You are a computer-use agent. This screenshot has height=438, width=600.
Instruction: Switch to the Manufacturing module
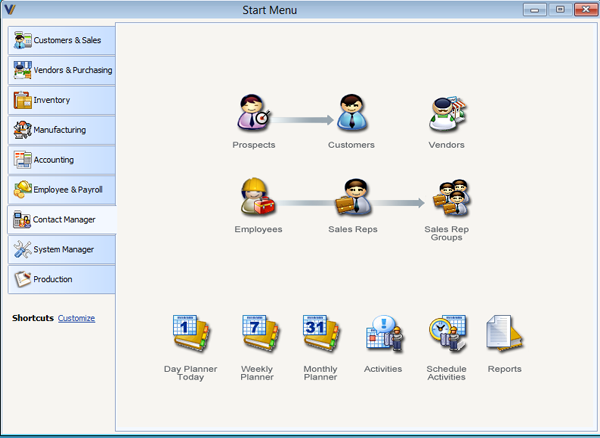(x=62, y=130)
